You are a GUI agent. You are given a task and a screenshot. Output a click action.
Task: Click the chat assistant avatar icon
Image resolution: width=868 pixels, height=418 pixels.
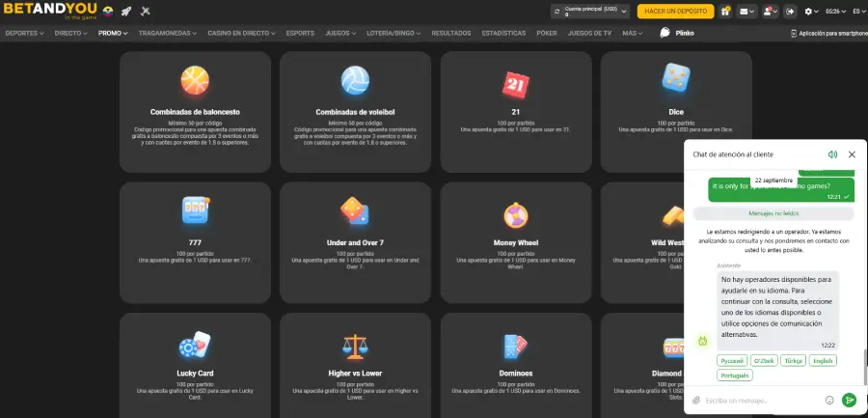click(x=702, y=341)
